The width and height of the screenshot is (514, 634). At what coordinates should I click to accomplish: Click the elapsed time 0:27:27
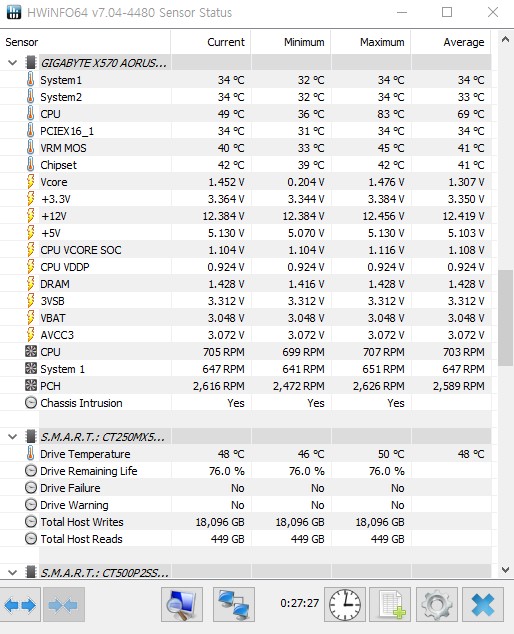coord(299,603)
